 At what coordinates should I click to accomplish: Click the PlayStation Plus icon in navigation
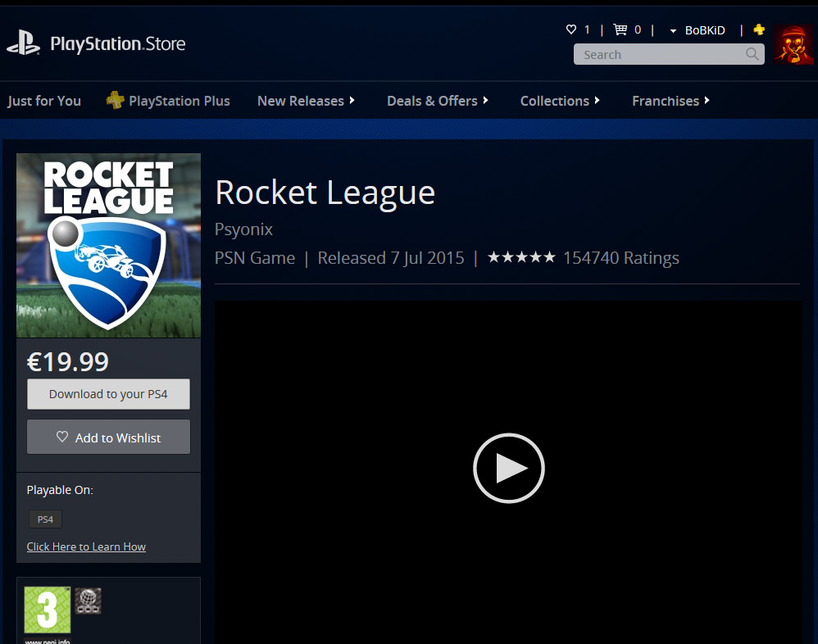(116, 100)
